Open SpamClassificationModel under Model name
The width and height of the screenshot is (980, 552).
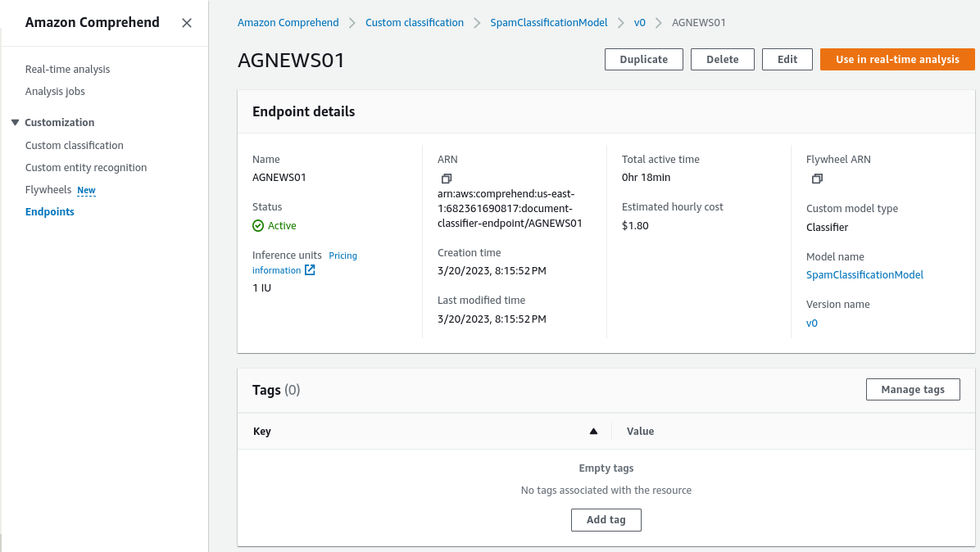click(x=864, y=274)
